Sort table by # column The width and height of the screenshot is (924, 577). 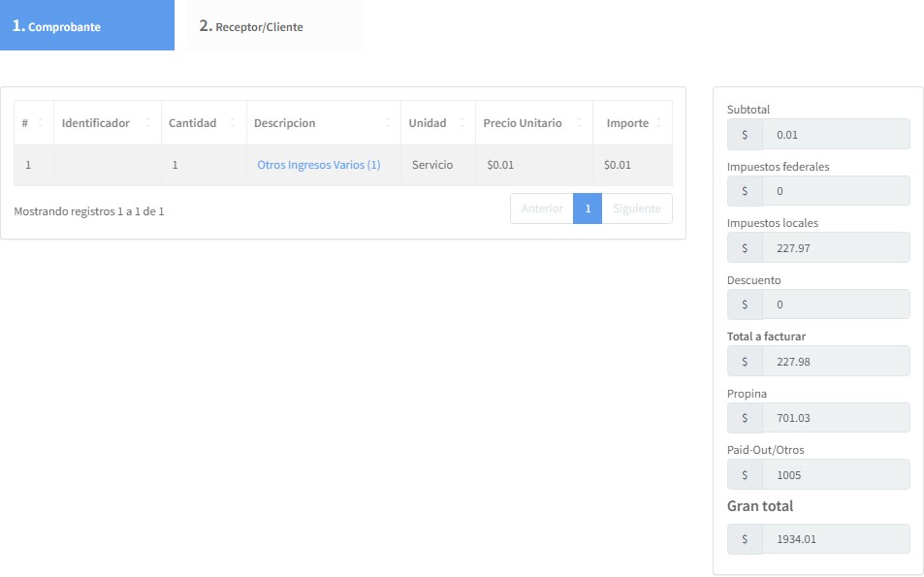(x=34, y=122)
